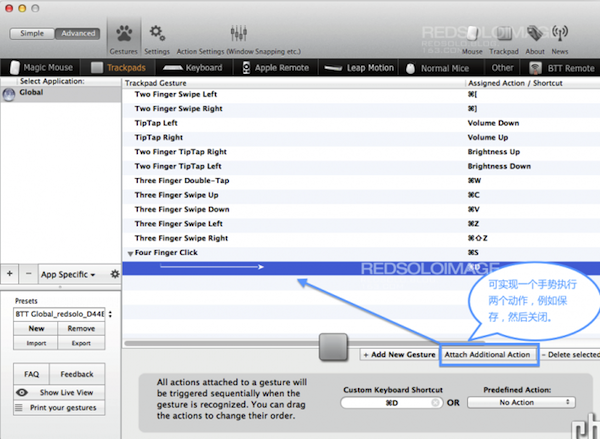Click the Trackpad Gesture column header

click(293, 83)
